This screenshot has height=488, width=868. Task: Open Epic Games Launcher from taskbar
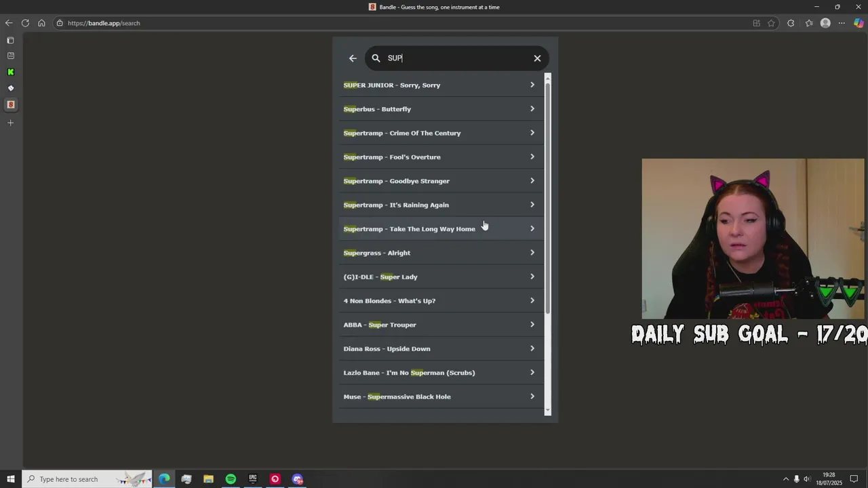coord(253,479)
